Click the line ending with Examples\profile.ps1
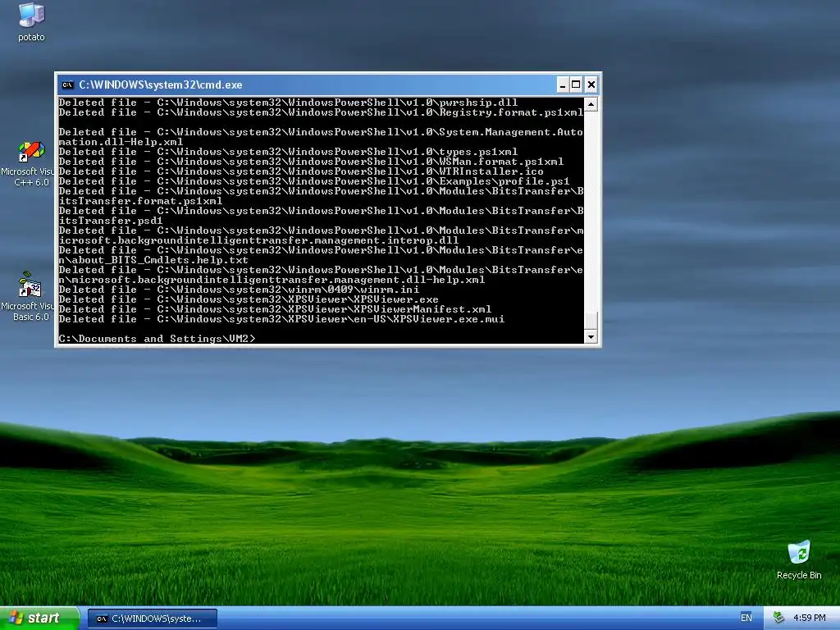Screen dimensions: 840x630 (314, 181)
